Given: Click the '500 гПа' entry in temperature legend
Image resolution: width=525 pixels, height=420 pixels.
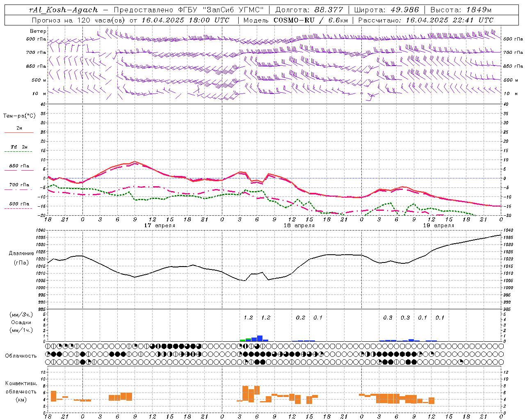Looking at the screenshot, I should point(19,204).
